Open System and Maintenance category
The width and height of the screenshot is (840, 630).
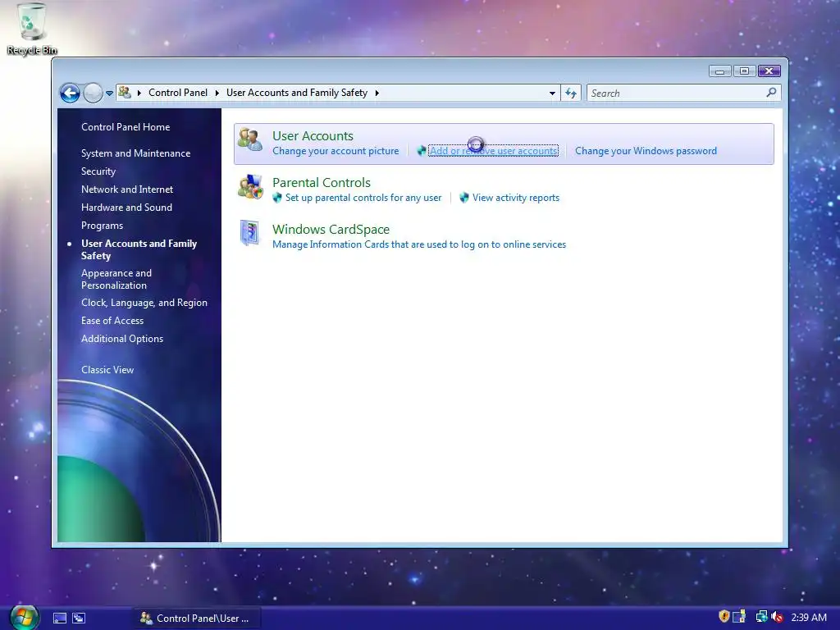pos(135,153)
